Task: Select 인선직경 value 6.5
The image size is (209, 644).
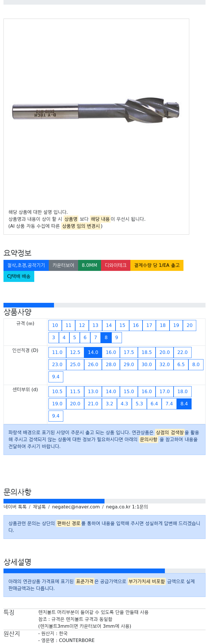Action: tap(181, 365)
